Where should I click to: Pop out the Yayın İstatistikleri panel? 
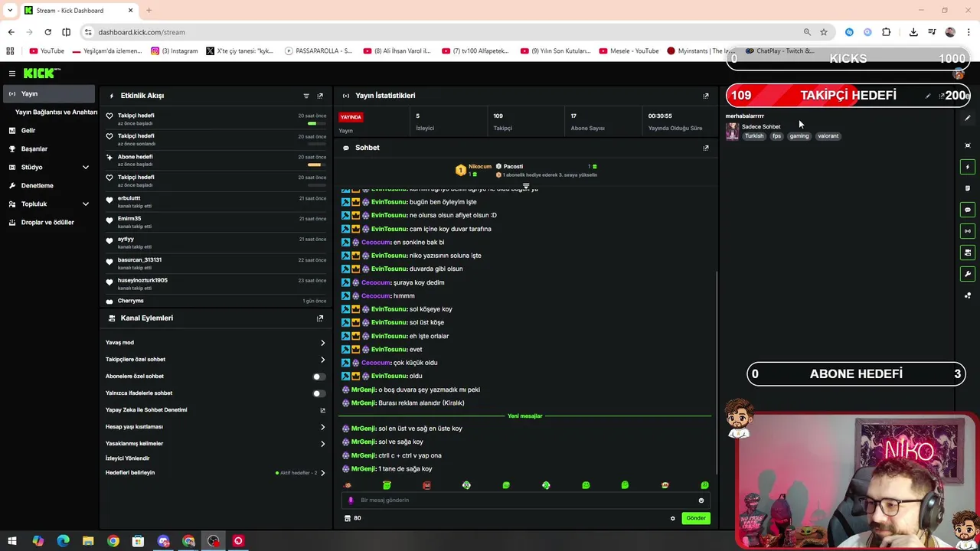706,96
